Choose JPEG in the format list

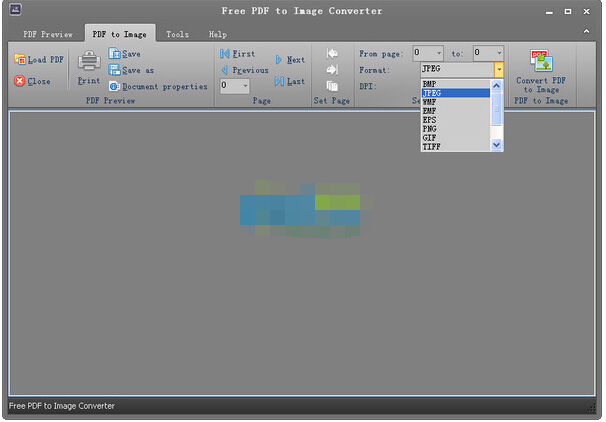coord(456,93)
